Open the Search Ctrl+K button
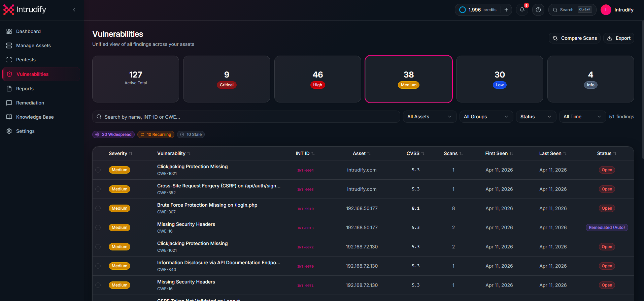 pyautogui.click(x=572, y=10)
